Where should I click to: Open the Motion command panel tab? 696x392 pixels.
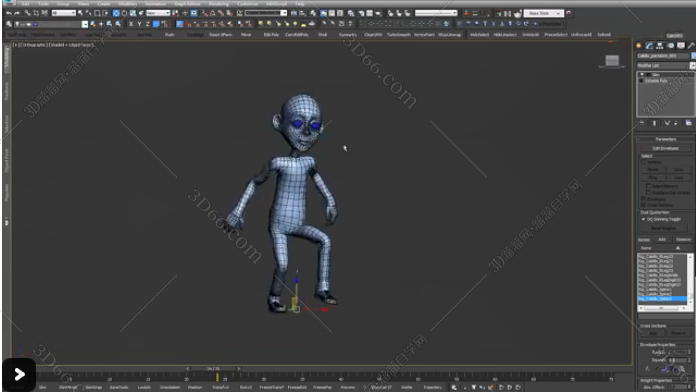coord(671,46)
